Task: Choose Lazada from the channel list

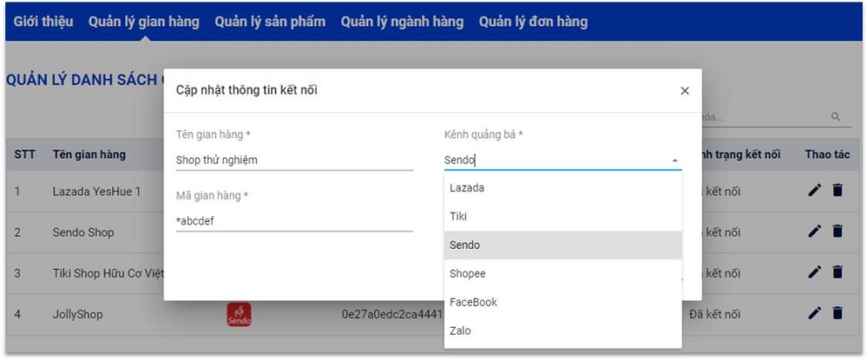Action: pos(563,188)
